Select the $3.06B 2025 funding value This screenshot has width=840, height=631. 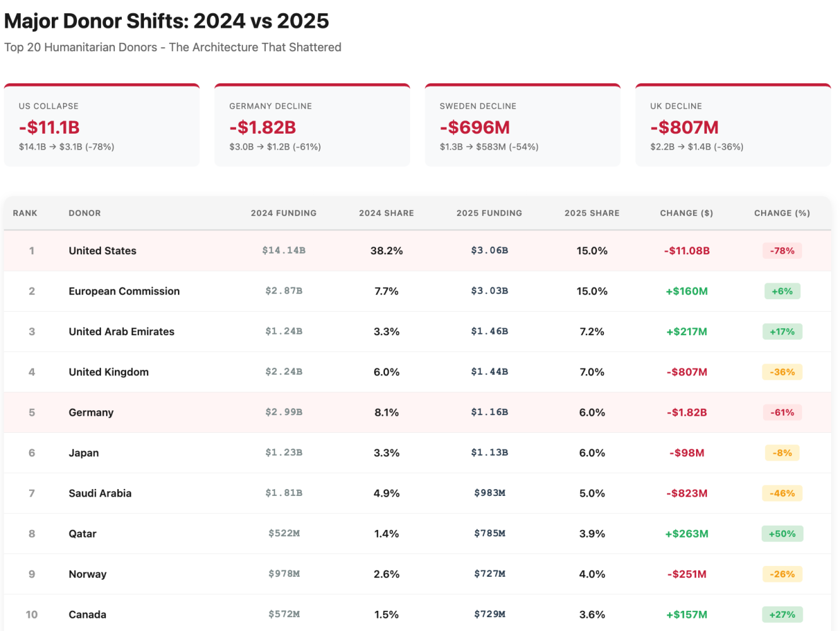[x=490, y=251]
